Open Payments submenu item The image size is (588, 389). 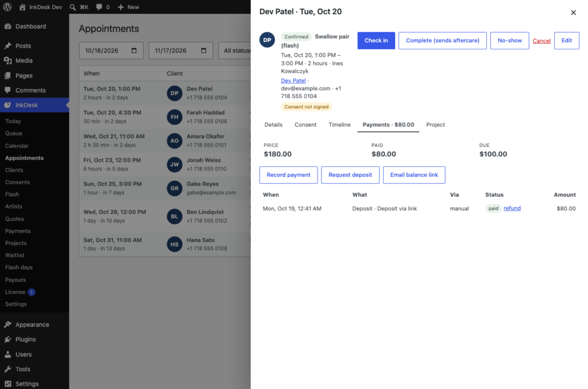18,231
